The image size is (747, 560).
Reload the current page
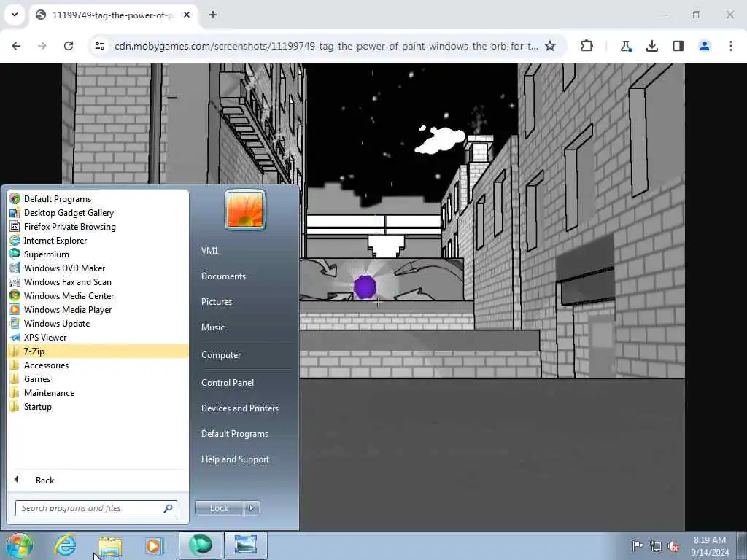69,46
